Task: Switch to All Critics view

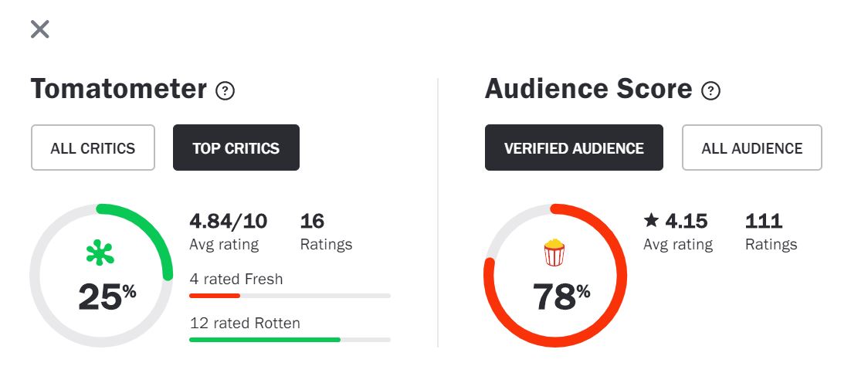Action: tap(93, 148)
